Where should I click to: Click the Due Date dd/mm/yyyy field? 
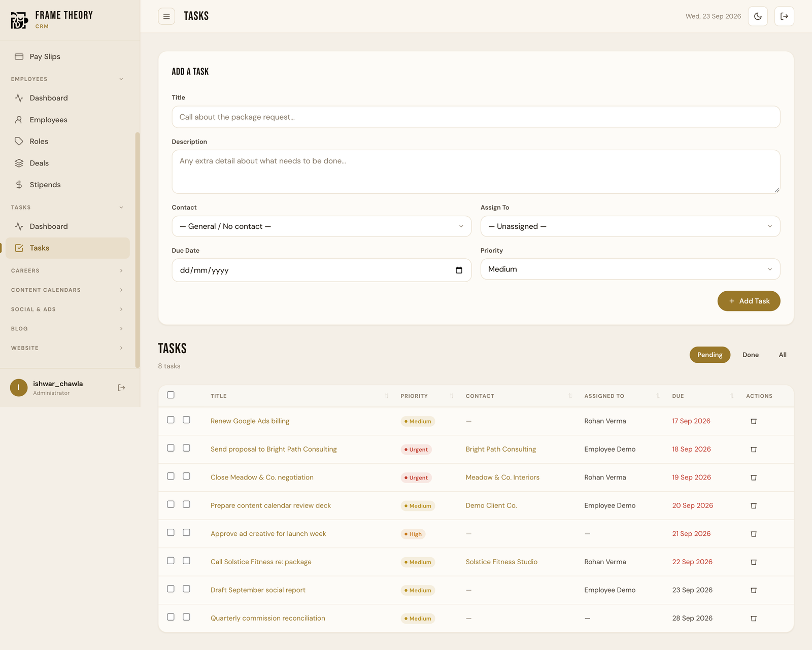click(x=322, y=270)
